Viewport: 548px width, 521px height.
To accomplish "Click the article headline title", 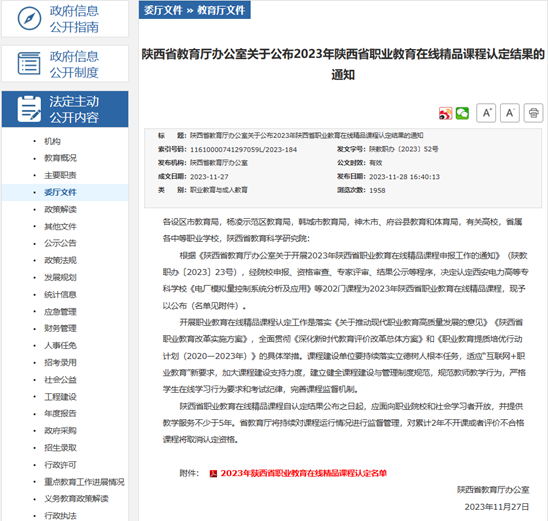I will click(x=343, y=64).
